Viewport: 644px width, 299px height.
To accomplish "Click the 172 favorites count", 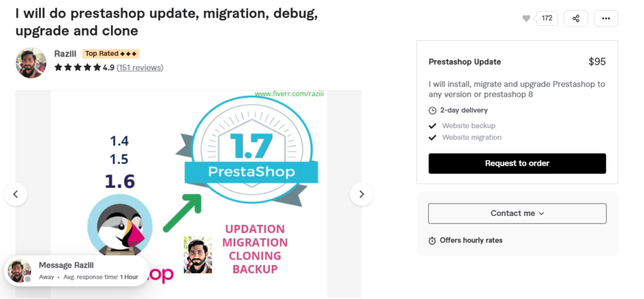I will [547, 18].
